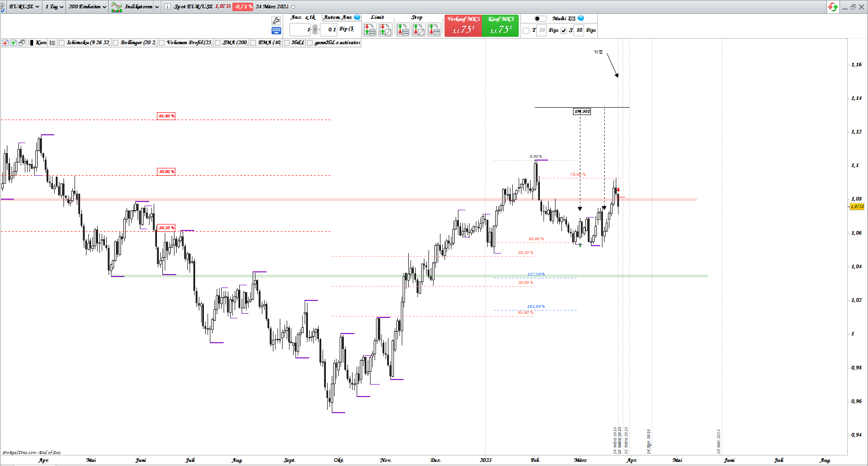868x466 pixels.
Task: Click the red-green refresh arrows icon
Action: pos(833,7)
